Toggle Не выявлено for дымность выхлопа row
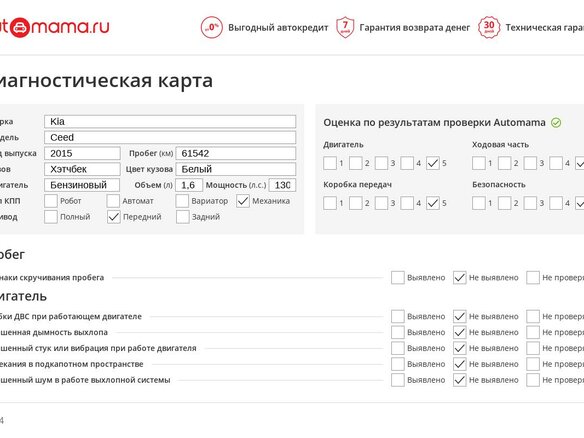 tap(460, 332)
